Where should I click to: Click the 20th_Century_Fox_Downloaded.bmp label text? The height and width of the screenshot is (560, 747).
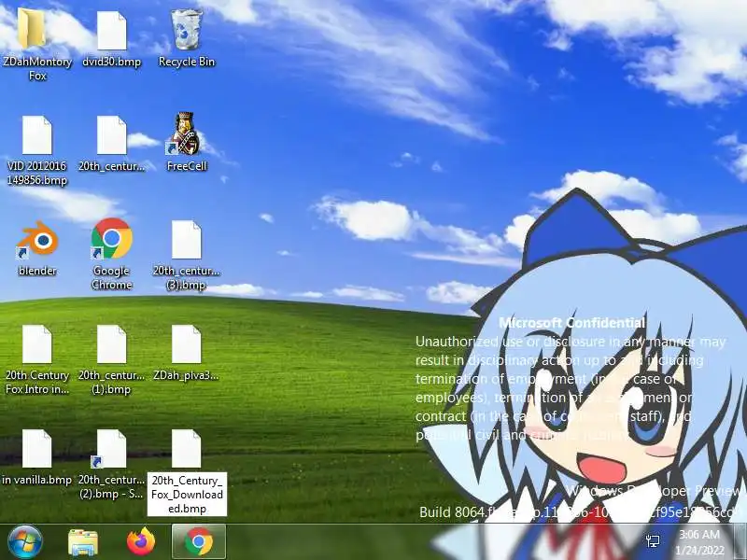(x=187, y=495)
